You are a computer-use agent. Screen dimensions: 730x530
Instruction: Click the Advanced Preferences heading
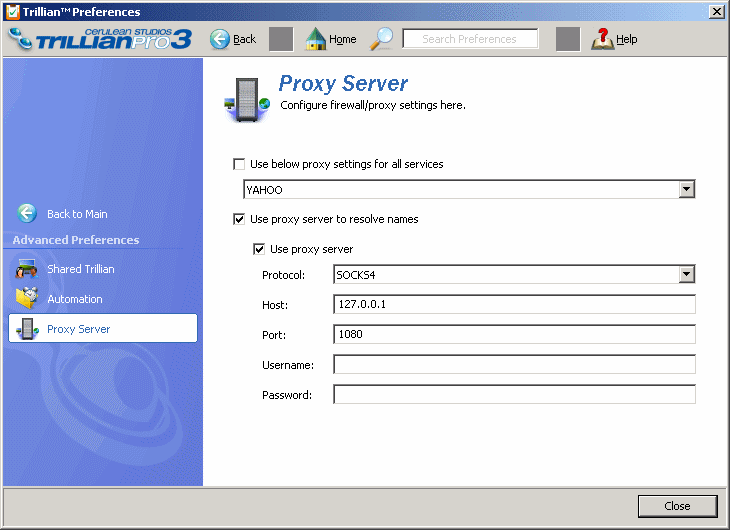pos(76,240)
